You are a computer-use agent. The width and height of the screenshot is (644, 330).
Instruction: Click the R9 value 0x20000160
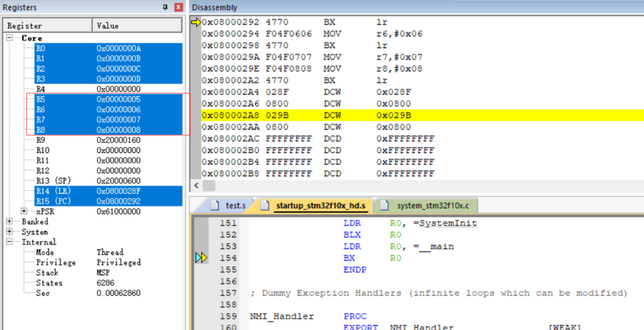point(118,140)
